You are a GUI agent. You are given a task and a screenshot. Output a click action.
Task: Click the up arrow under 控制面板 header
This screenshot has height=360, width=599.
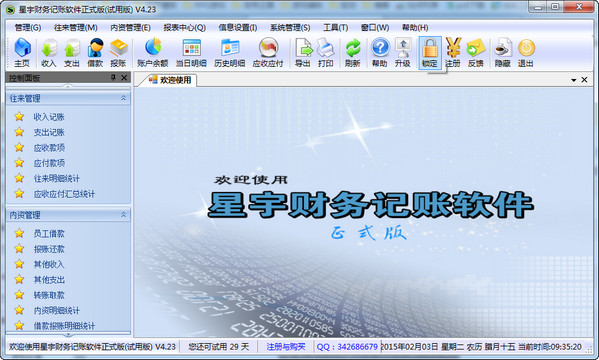click(68, 86)
